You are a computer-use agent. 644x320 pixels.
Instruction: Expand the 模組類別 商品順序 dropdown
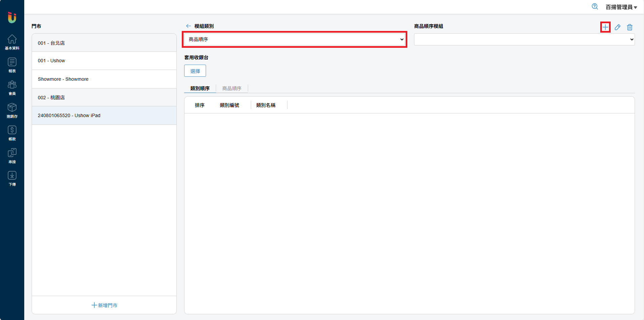[x=295, y=39]
